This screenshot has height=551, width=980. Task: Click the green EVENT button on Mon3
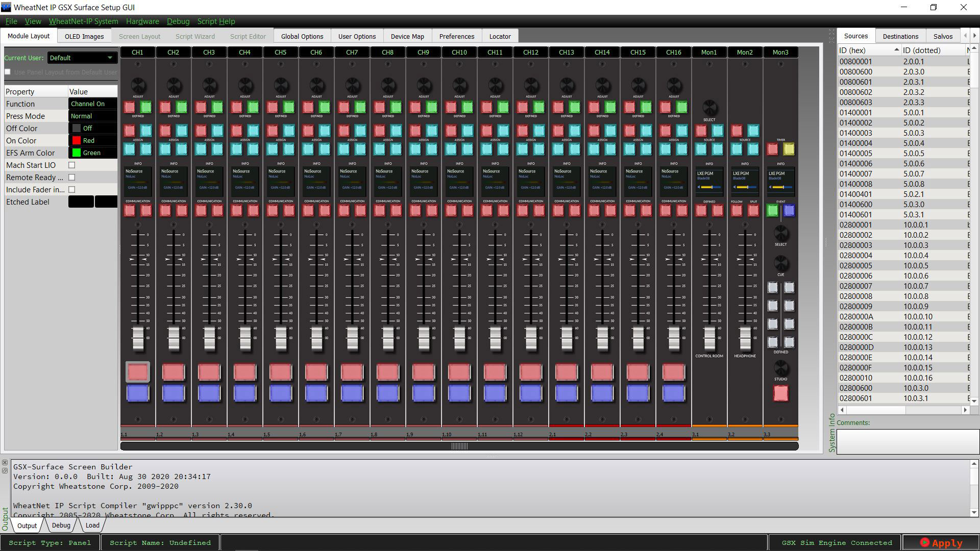click(x=773, y=210)
